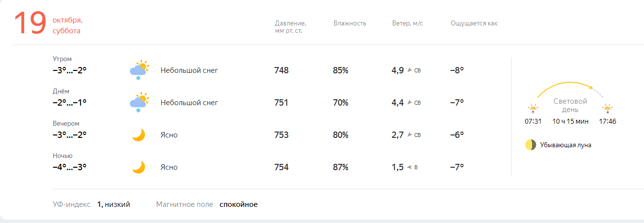Click the 'Утром' temperature -3°...-2°
644x223 pixels.
69,70
